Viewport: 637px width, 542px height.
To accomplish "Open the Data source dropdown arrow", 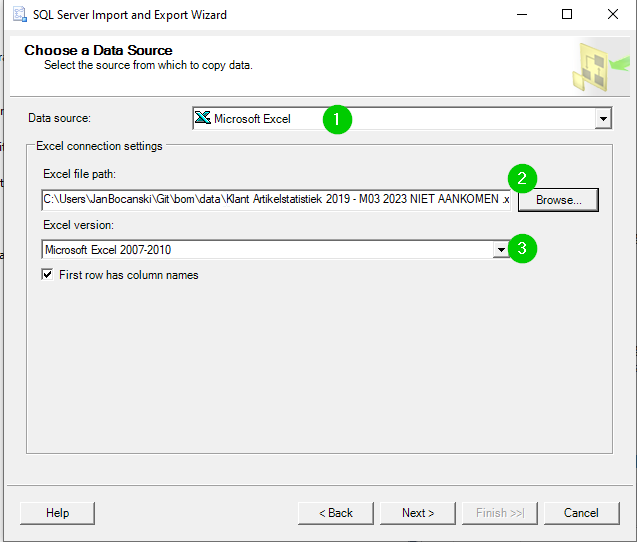I will click(603, 119).
